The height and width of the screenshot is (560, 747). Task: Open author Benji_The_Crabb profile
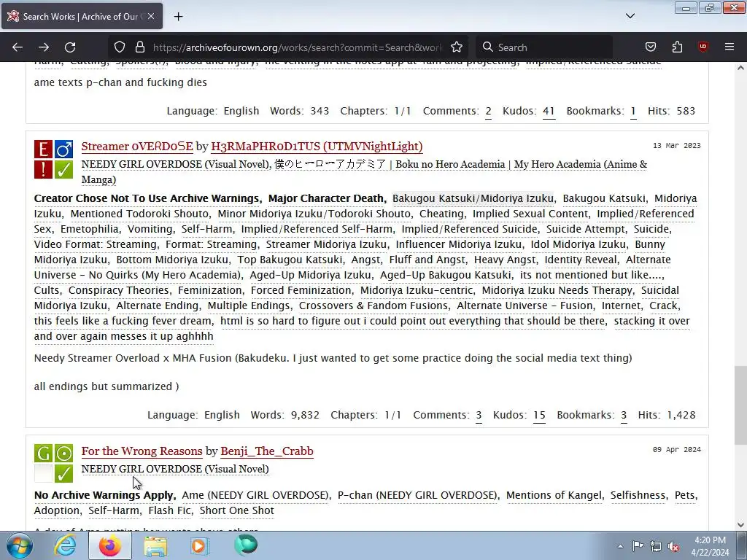267,451
